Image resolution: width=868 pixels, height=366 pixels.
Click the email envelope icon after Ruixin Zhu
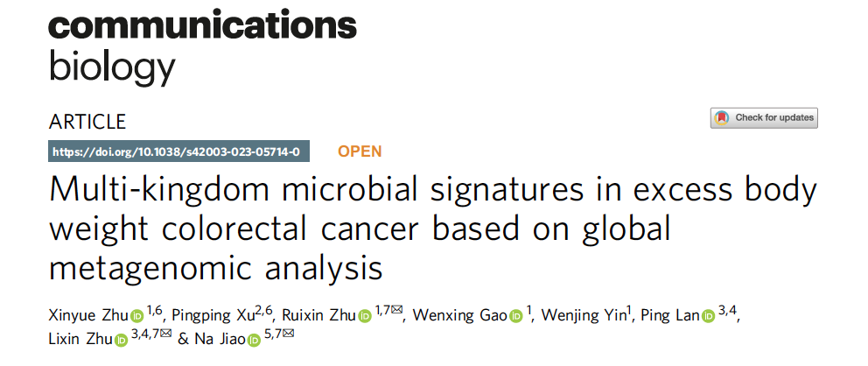[x=397, y=310]
